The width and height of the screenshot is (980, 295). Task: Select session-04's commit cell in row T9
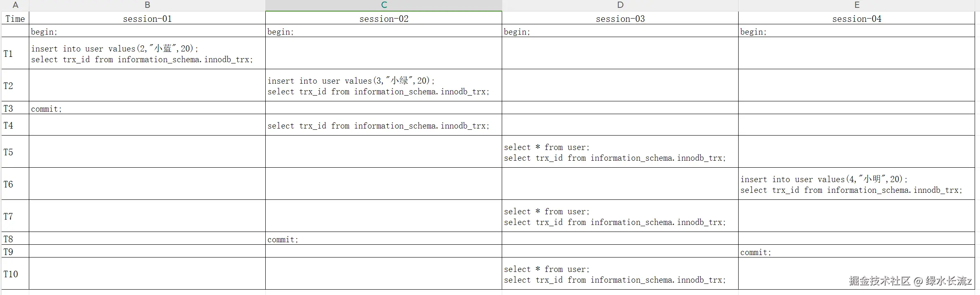(x=857, y=252)
